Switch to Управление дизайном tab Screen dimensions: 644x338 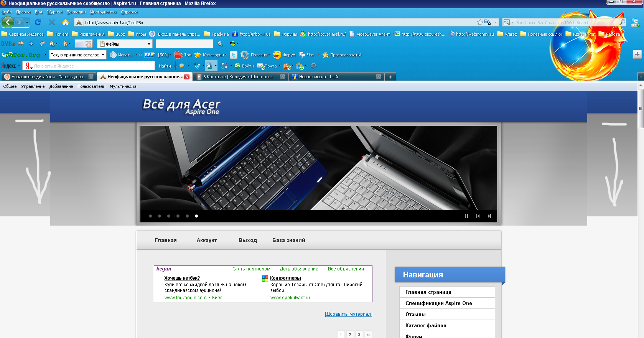pyautogui.click(x=48, y=77)
